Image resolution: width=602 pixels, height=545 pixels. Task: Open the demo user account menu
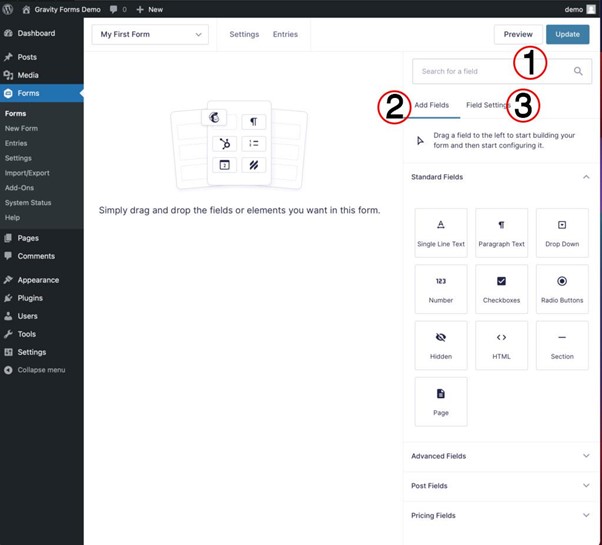point(579,9)
